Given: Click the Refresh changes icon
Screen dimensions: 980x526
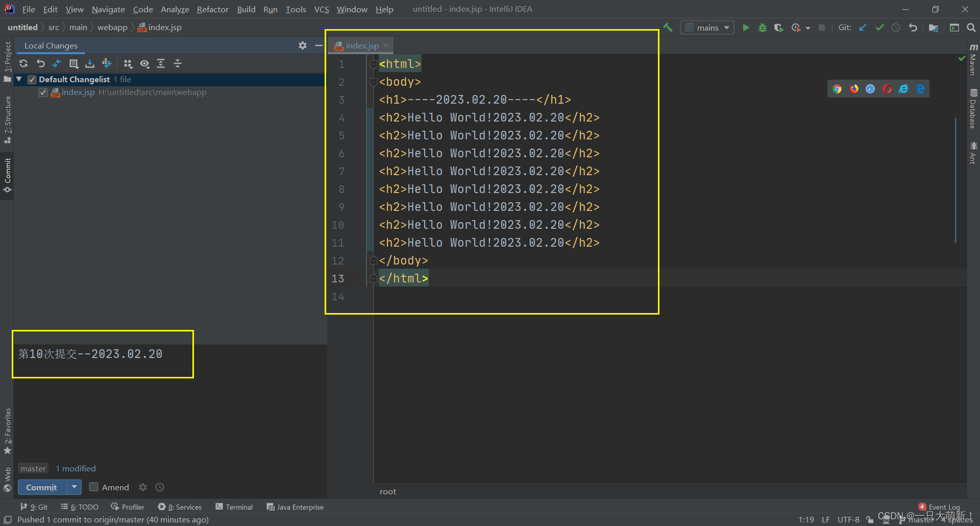Looking at the screenshot, I should point(23,63).
